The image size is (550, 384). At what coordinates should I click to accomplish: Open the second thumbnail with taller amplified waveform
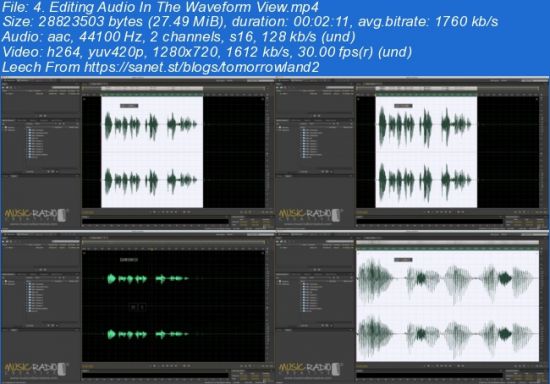point(412,153)
